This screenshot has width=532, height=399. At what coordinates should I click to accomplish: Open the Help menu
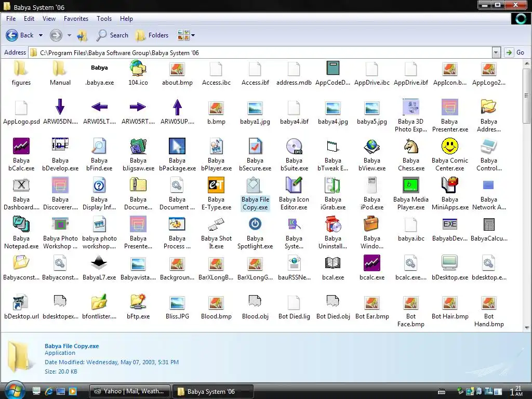coord(126,19)
